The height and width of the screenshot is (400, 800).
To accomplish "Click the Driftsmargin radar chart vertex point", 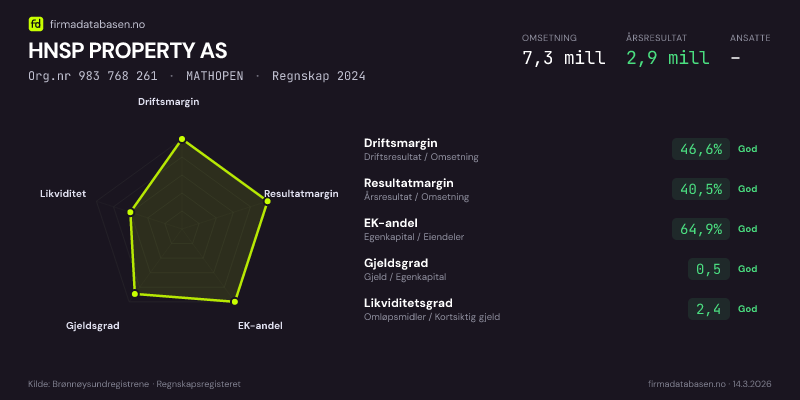I will click(182, 139).
